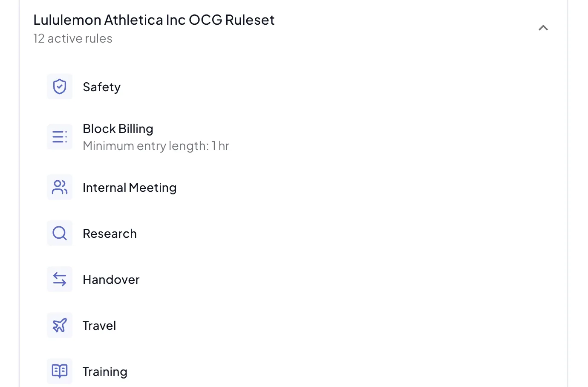Viewport: 588px width, 387px height.
Task: Click the Lululemon Athletica Inc OCG Ruleset title
Action: coord(154,19)
